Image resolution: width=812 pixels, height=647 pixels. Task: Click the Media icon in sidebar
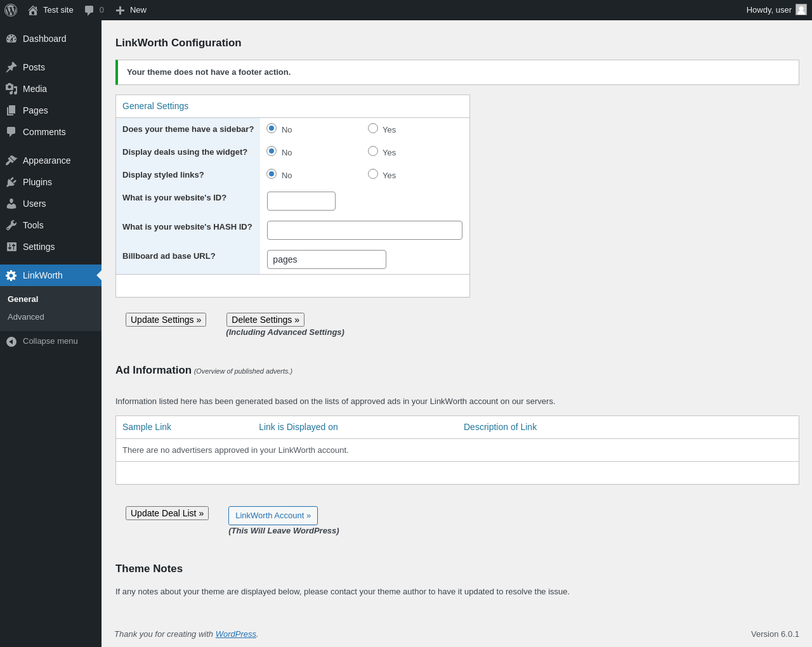(11, 89)
